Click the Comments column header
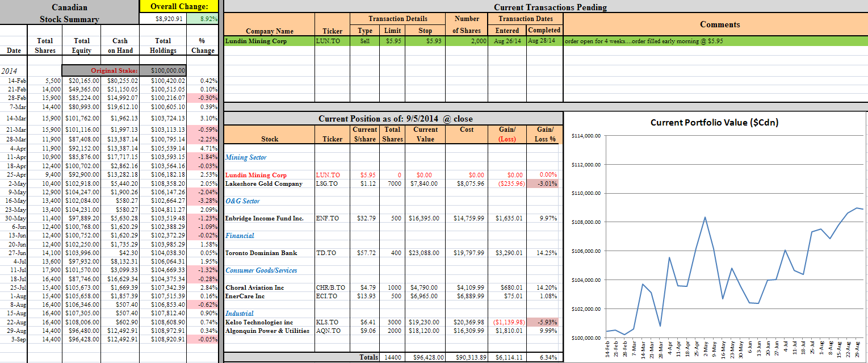 click(x=720, y=24)
